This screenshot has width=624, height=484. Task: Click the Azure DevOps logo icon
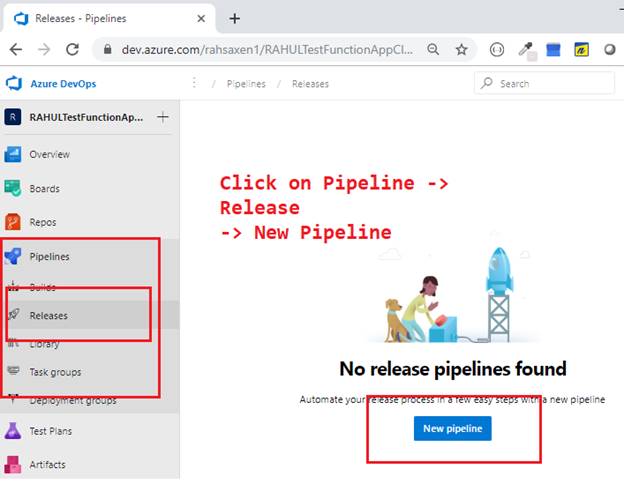point(14,83)
